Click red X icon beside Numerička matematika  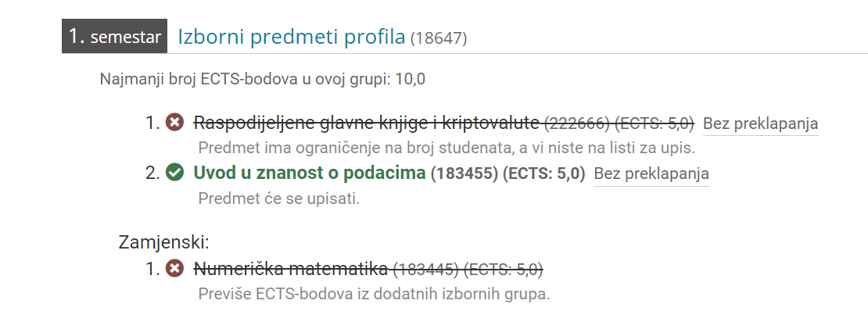tap(174, 270)
